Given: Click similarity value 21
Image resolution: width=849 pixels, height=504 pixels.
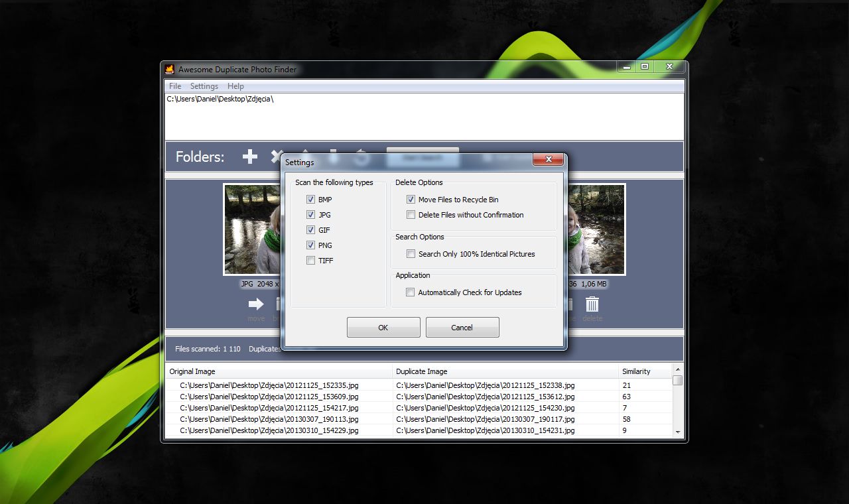Looking at the screenshot, I should point(627,385).
